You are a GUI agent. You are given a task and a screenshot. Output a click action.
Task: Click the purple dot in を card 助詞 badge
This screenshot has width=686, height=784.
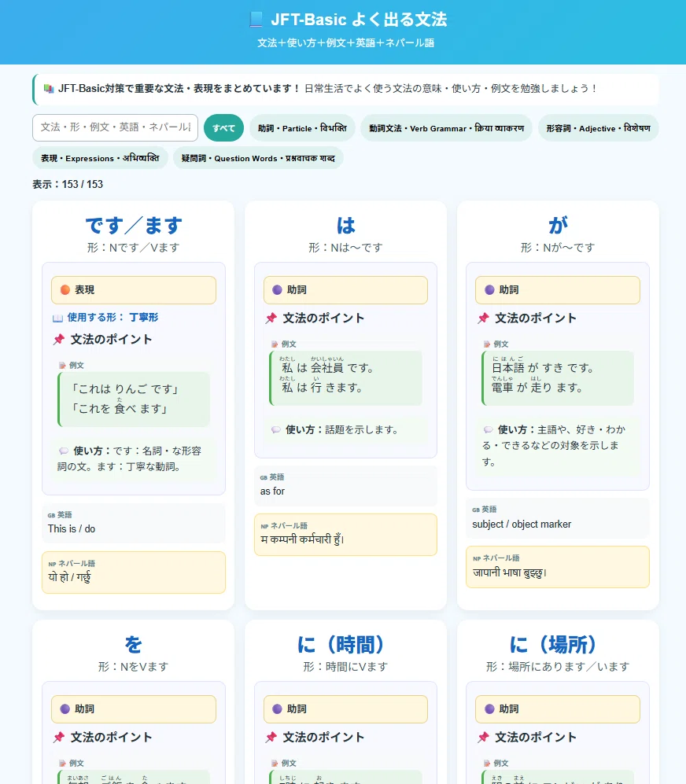click(x=65, y=709)
